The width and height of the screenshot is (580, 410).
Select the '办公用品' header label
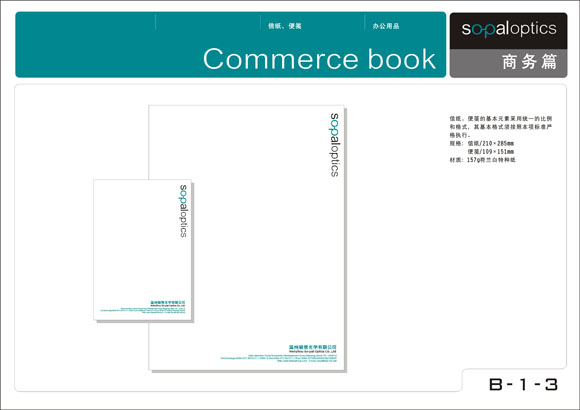[x=386, y=26]
